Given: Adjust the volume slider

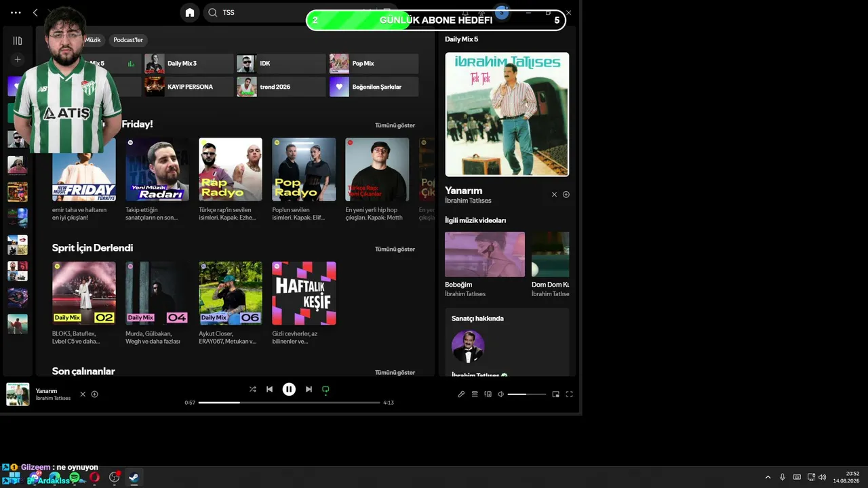Looking at the screenshot, I should 526,394.
